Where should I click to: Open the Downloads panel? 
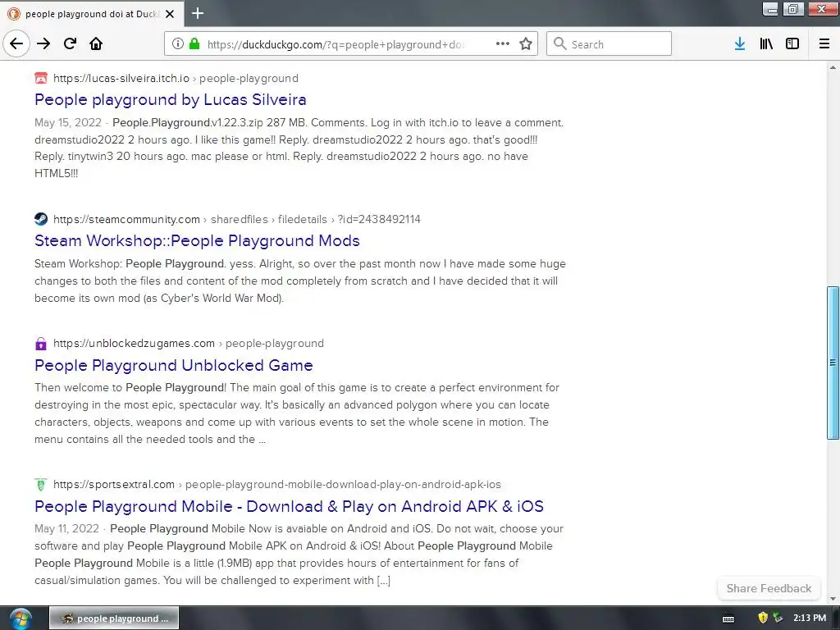(x=740, y=44)
